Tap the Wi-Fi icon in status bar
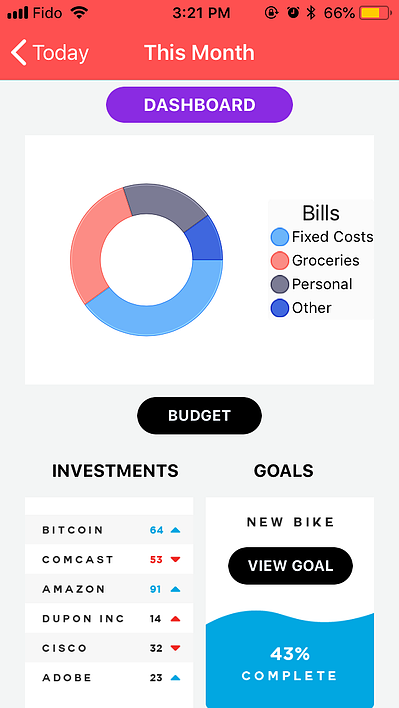The image size is (399, 708). point(79,13)
